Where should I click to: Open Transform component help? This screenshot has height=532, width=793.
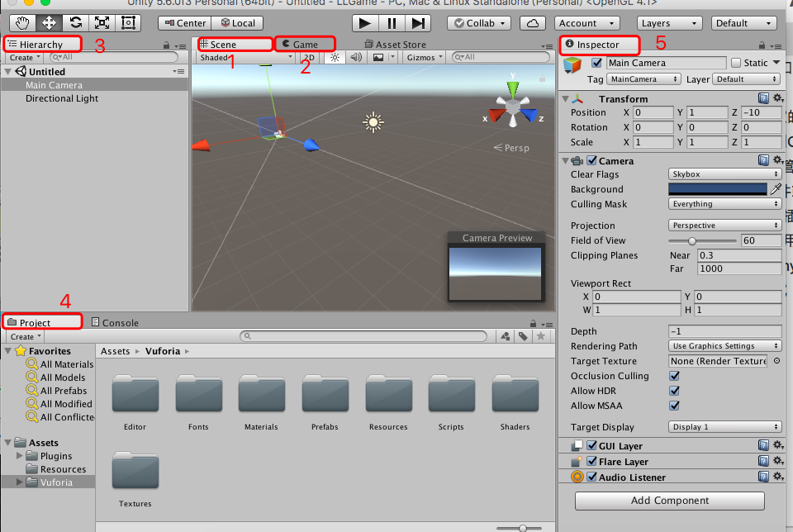pyautogui.click(x=763, y=98)
